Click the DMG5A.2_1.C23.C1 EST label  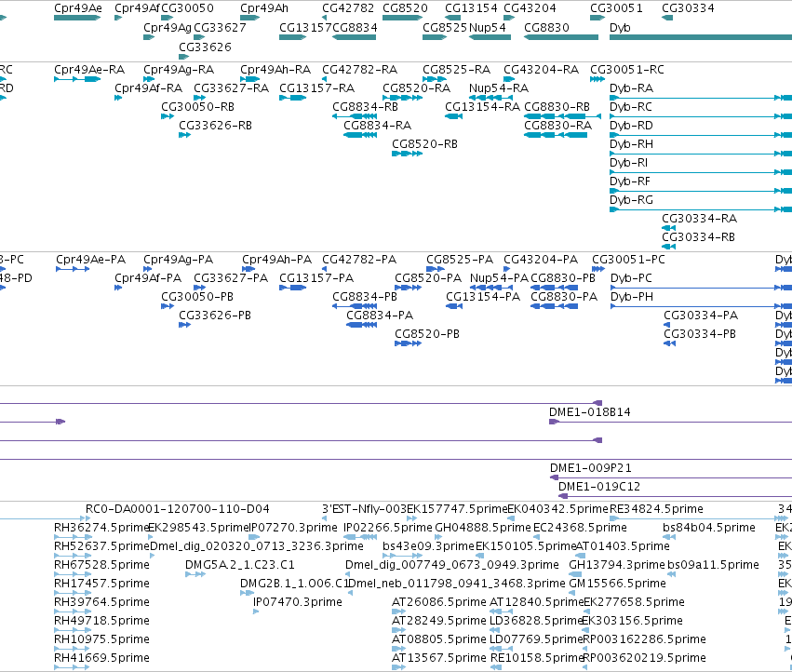tap(240, 565)
